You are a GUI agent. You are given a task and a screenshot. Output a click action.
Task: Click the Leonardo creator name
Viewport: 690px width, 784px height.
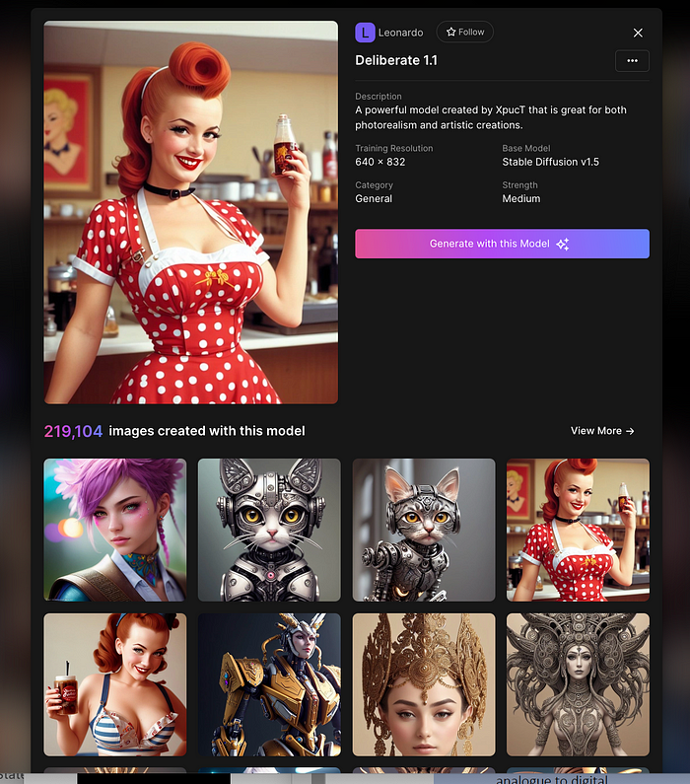click(401, 33)
